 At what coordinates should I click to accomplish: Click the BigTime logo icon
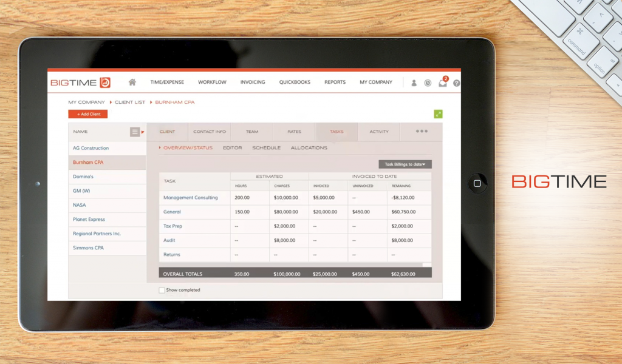coord(104,83)
